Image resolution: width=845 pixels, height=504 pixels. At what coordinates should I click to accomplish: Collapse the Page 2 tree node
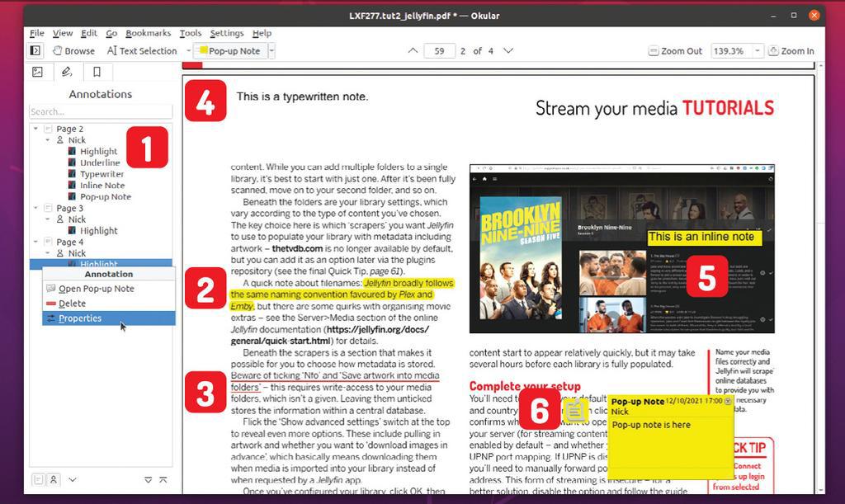pyautogui.click(x=35, y=129)
